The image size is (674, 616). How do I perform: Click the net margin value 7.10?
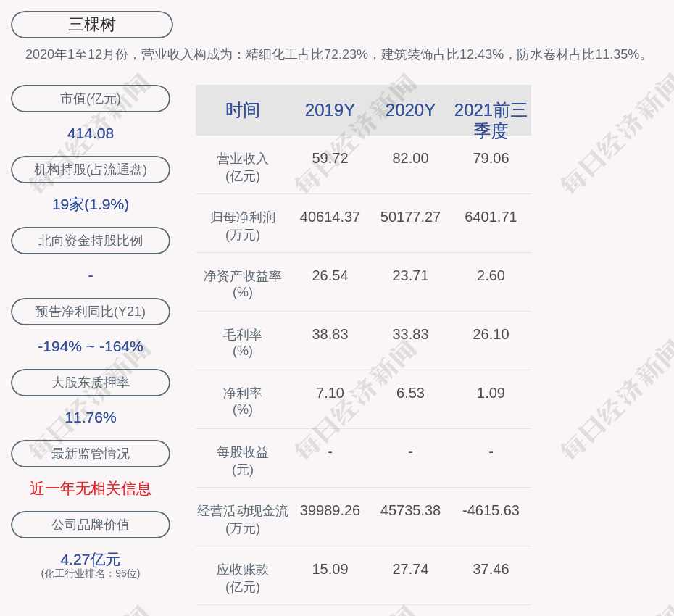click(330, 393)
